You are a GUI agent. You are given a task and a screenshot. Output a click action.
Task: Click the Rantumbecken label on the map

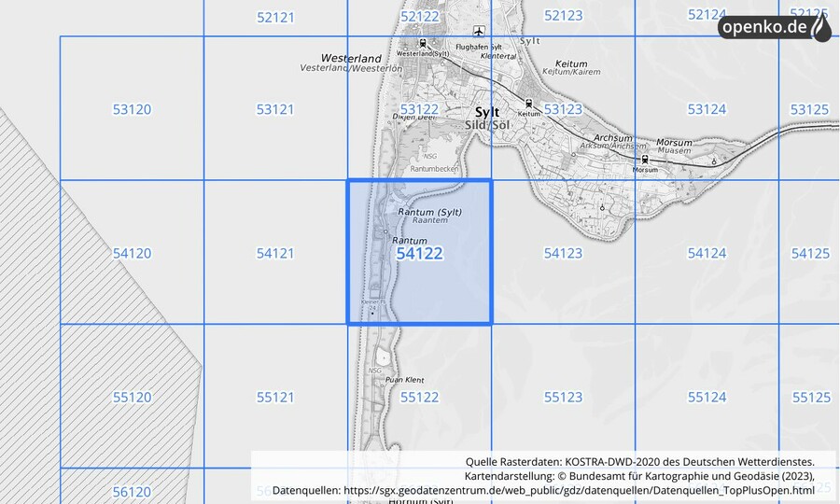(x=434, y=170)
